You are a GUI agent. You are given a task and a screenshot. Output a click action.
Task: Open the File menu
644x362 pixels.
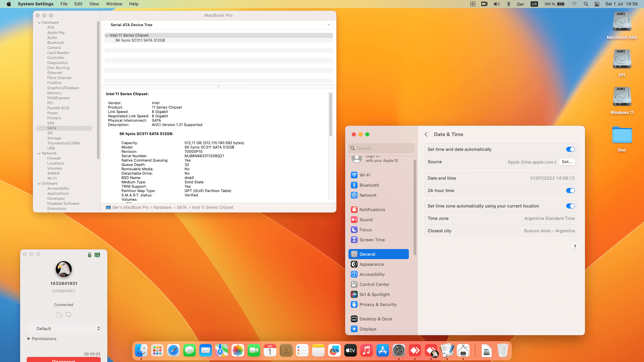coord(64,4)
